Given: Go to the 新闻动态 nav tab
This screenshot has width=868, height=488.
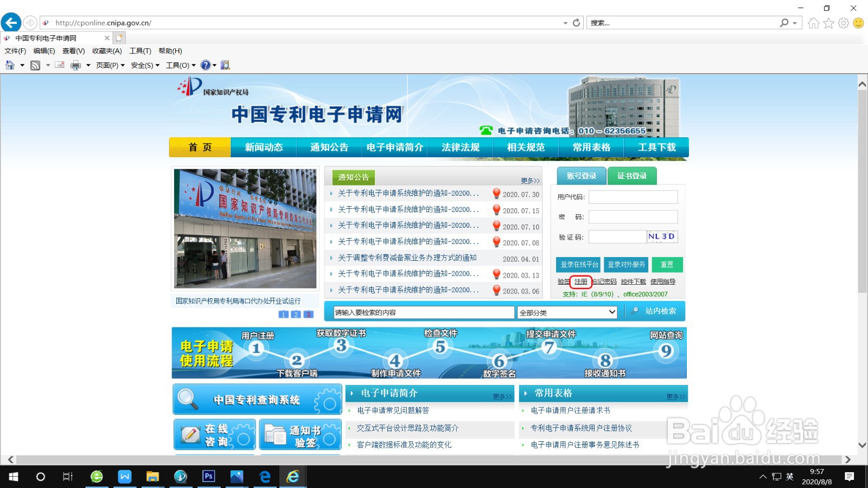Looking at the screenshot, I should point(264,147).
